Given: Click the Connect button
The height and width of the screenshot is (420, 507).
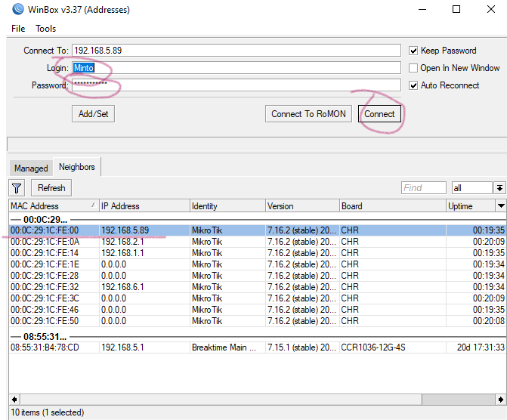Looking at the screenshot, I should [x=379, y=114].
